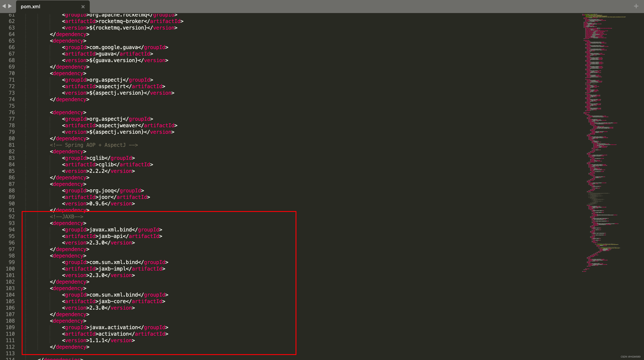Screen dimensions: 644x360
Task: Click com.sun.xml.bind groupId on line 99
Action: [113, 262]
